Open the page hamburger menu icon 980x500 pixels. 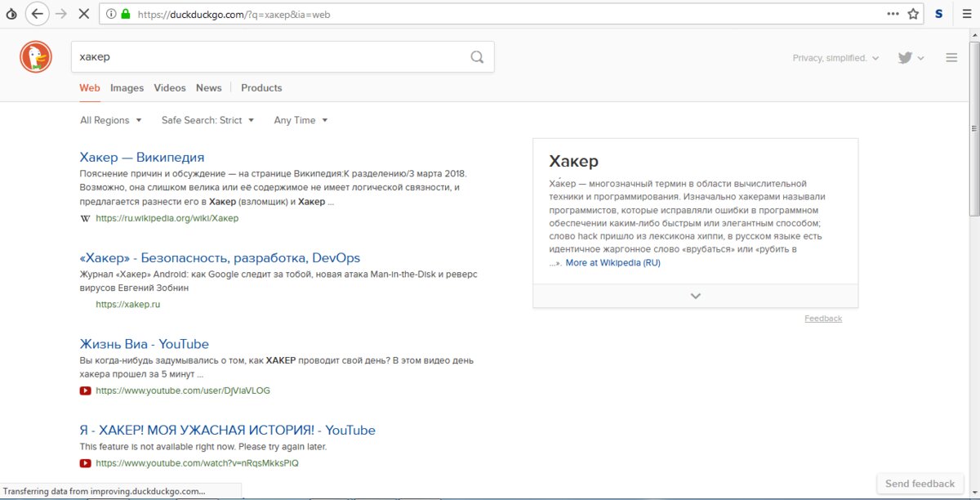(x=951, y=57)
